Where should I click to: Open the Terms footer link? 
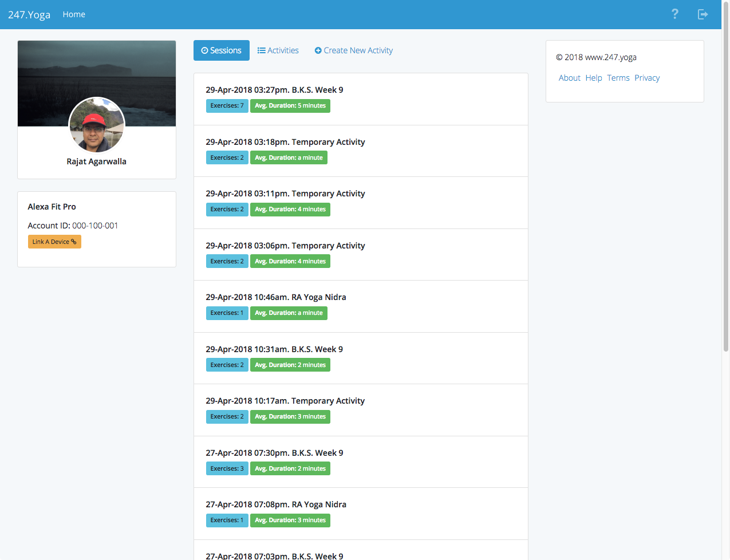click(618, 78)
